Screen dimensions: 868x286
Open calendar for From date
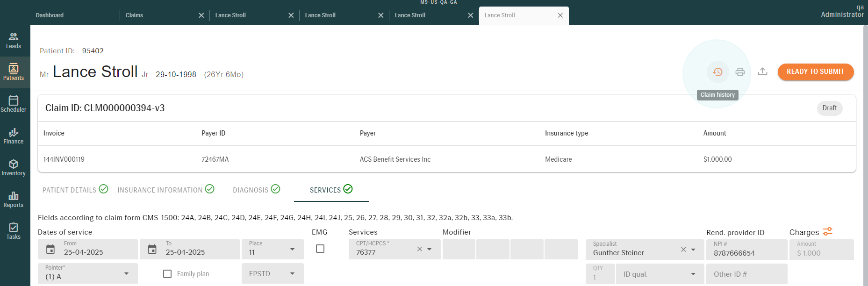tap(50, 250)
